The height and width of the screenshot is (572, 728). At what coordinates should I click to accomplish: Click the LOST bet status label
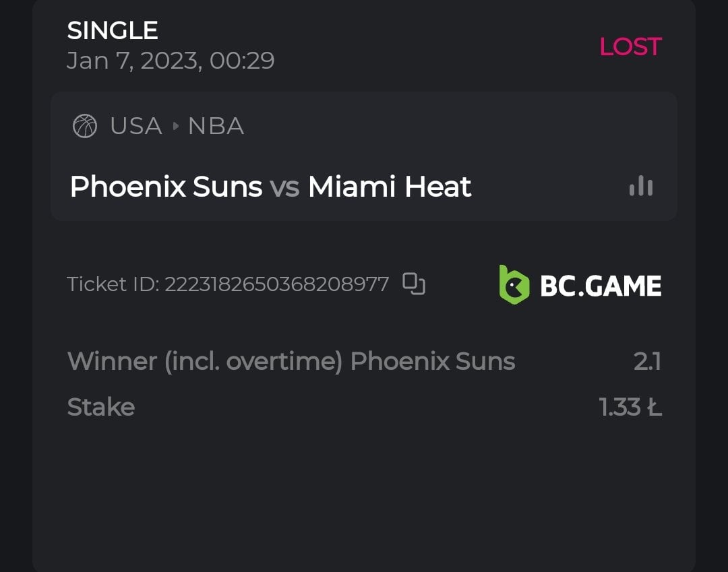click(630, 46)
